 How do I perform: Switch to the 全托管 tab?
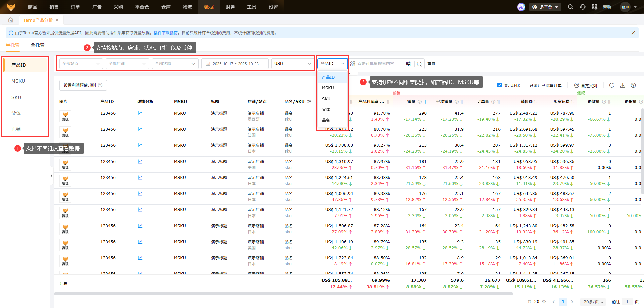click(x=38, y=45)
